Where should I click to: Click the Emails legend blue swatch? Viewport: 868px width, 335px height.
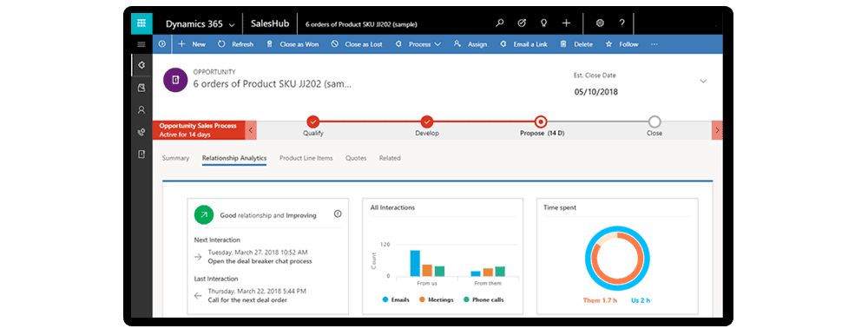tap(385, 299)
